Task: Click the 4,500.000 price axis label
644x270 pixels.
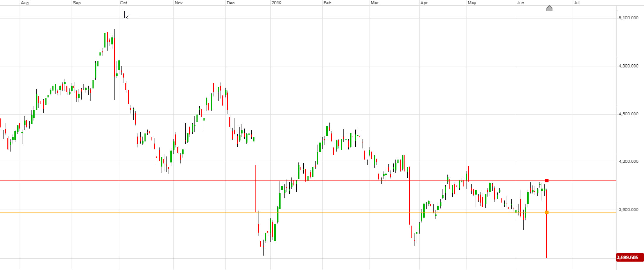Action: tap(628, 114)
